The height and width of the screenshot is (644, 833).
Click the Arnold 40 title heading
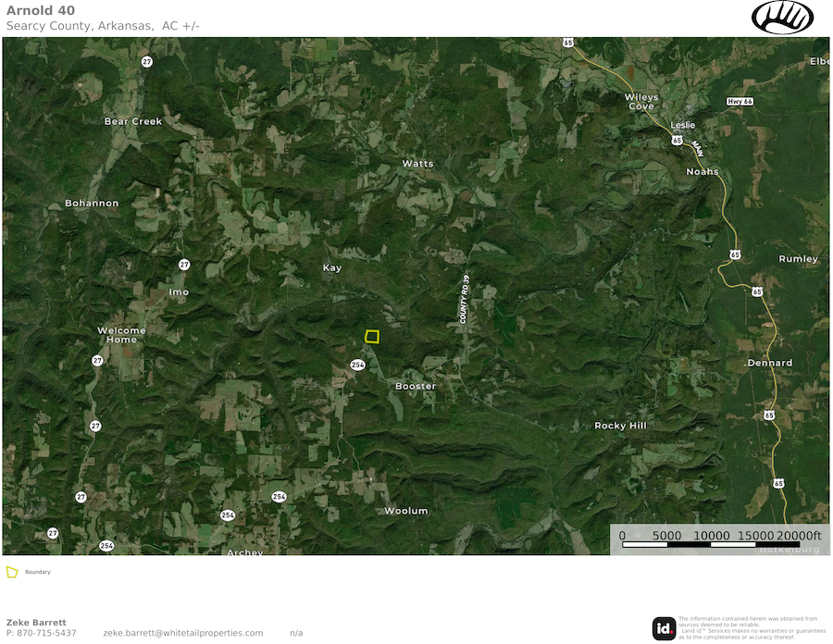[x=41, y=10]
